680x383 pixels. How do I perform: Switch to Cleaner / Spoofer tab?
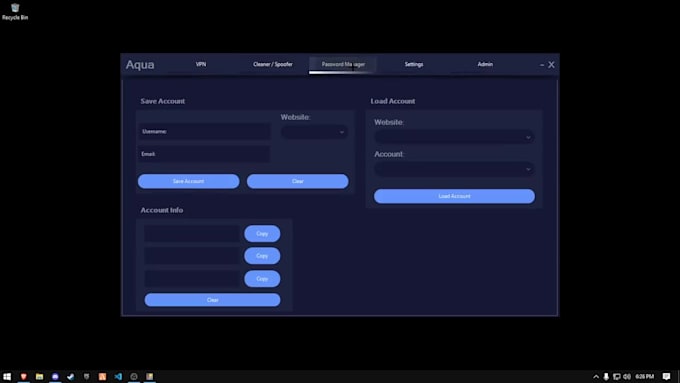coord(273,64)
